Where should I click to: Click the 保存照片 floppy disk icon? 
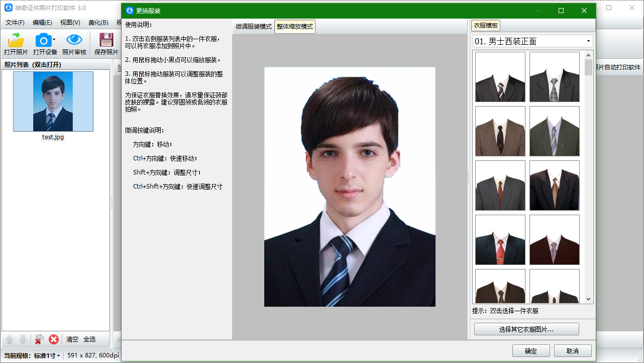tap(106, 40)
